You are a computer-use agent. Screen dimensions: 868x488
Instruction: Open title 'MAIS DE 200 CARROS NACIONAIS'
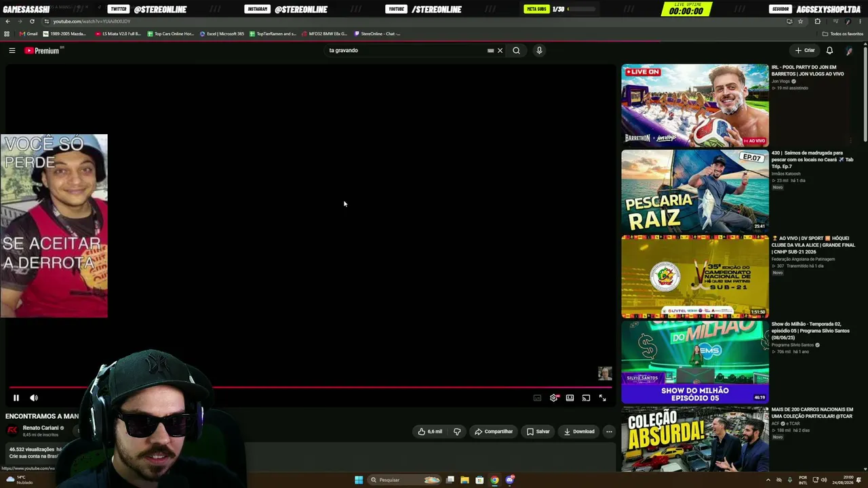(x=812, y=413)
